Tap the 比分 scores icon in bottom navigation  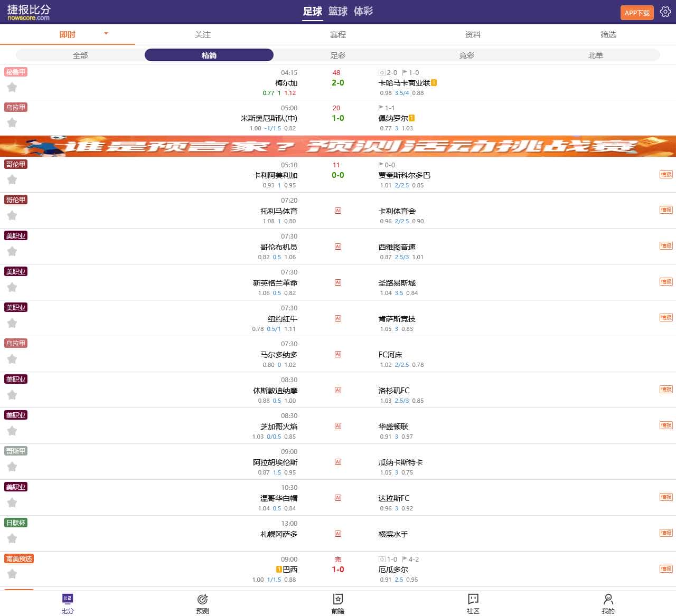[x=67, y=602]
